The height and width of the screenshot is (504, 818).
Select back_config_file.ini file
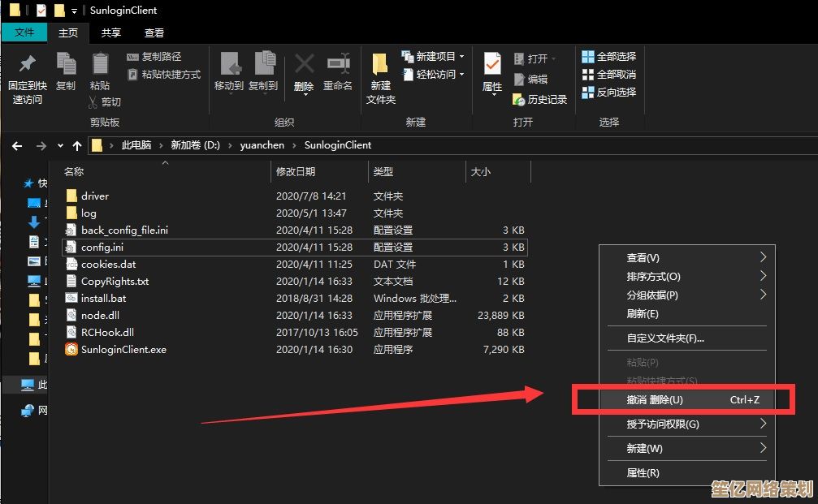pyautogui.click(x=124, y=230)
